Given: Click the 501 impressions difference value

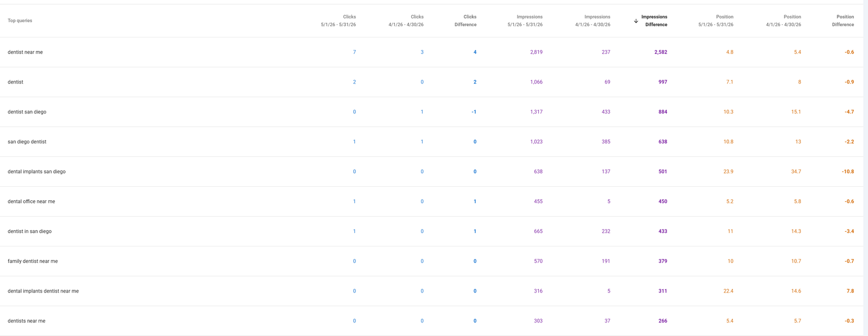Looking at the screenshot, I should (663, 172).
